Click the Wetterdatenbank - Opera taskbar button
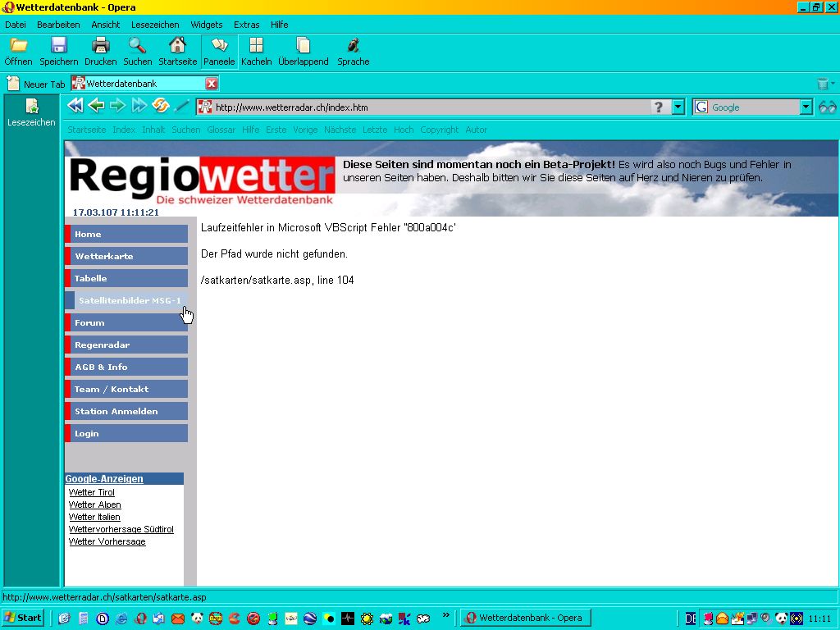 [526, 619]
